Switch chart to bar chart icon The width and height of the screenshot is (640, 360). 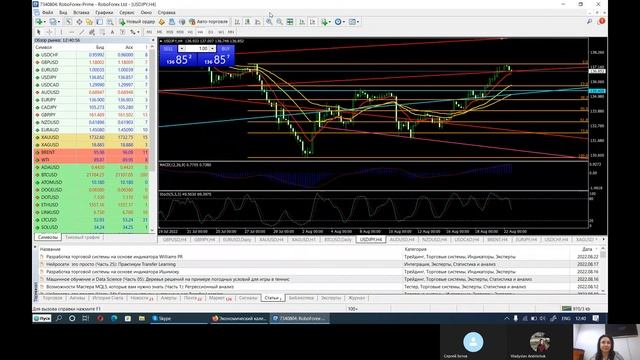237,22
